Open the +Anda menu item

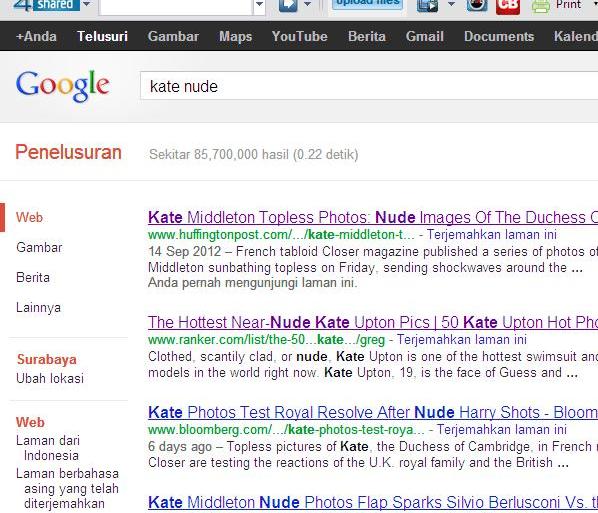coord(36,36)
